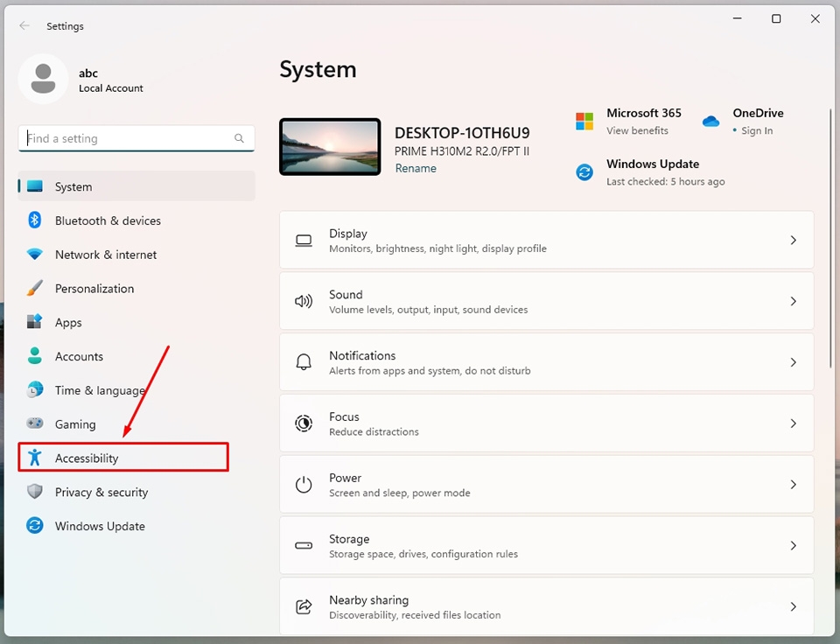This screenshot has height=644, width=840.
Task: Maximize the Settings window
Action: (x=776, y=18)
